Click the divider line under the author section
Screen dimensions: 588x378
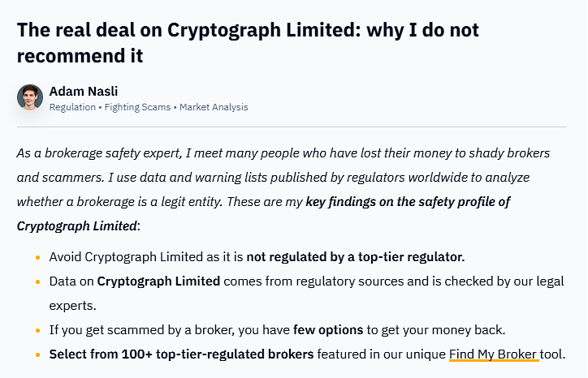point(292,127)
